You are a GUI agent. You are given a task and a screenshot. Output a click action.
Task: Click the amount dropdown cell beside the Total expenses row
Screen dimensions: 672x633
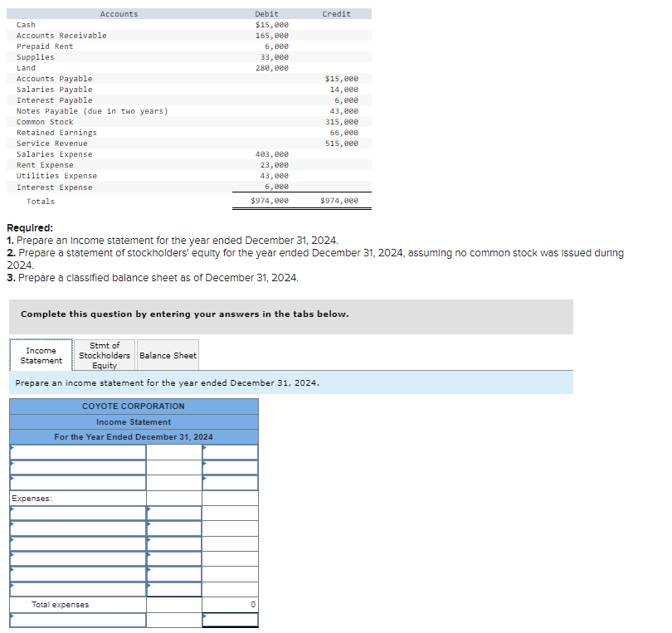click(x=174, y=604)
